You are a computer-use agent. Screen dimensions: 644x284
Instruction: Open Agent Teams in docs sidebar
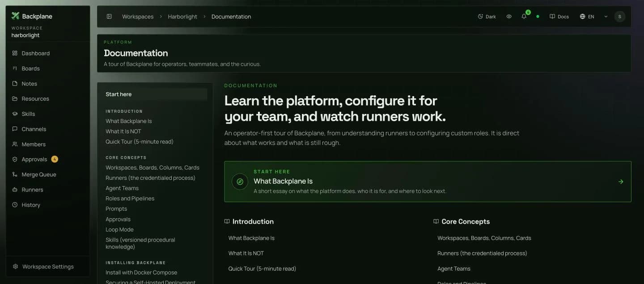(122, 188)
